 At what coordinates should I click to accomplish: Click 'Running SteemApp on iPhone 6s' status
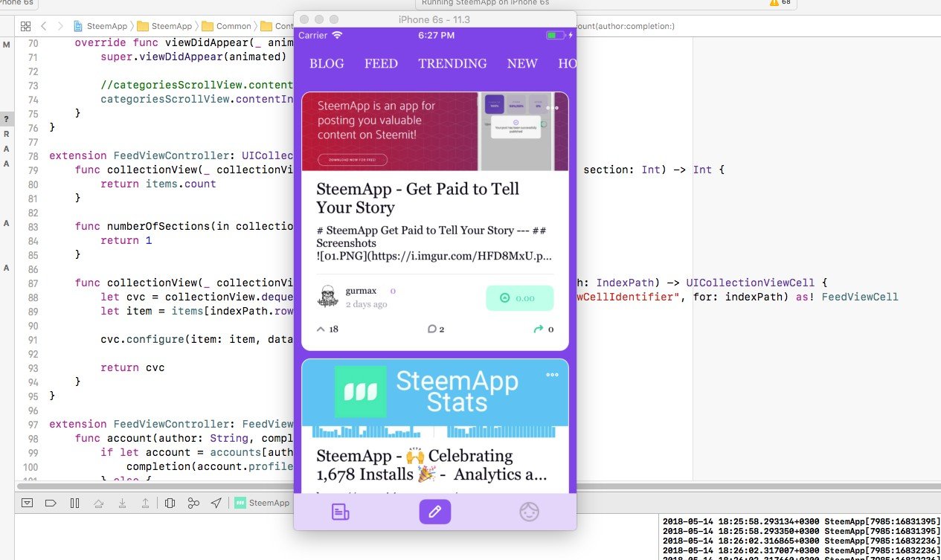pos(486,2)
